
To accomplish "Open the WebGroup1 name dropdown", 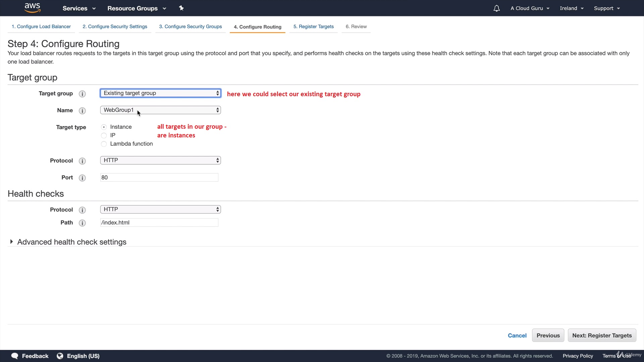I will 160,110.
